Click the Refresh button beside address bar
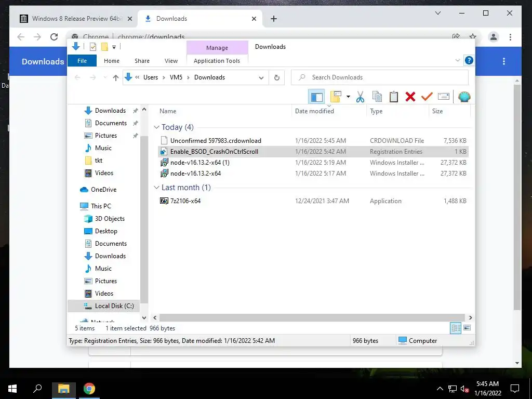Viewport: 532px width, 399px height. tap(276, 78)
